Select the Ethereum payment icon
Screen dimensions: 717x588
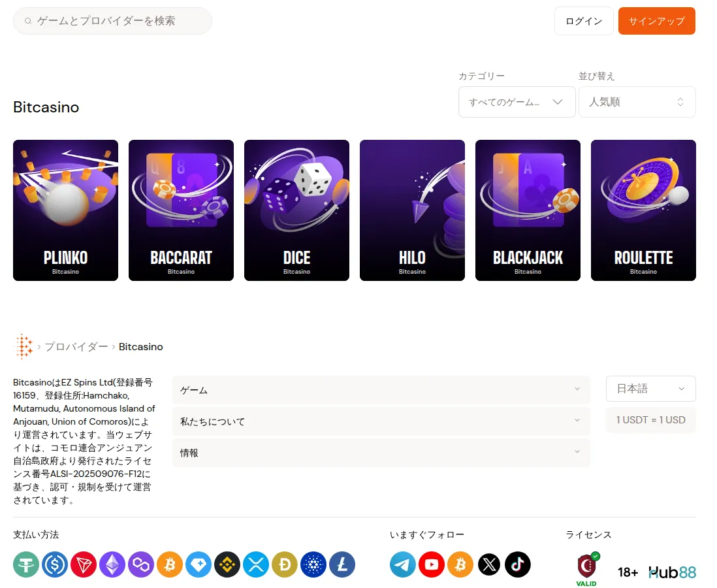point(112,564)
